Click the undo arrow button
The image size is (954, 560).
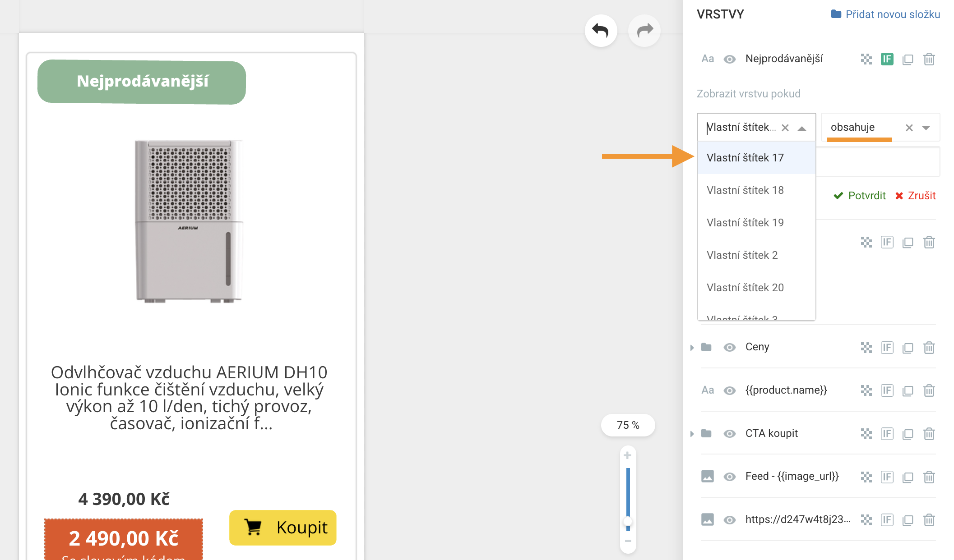pos(601,31)
